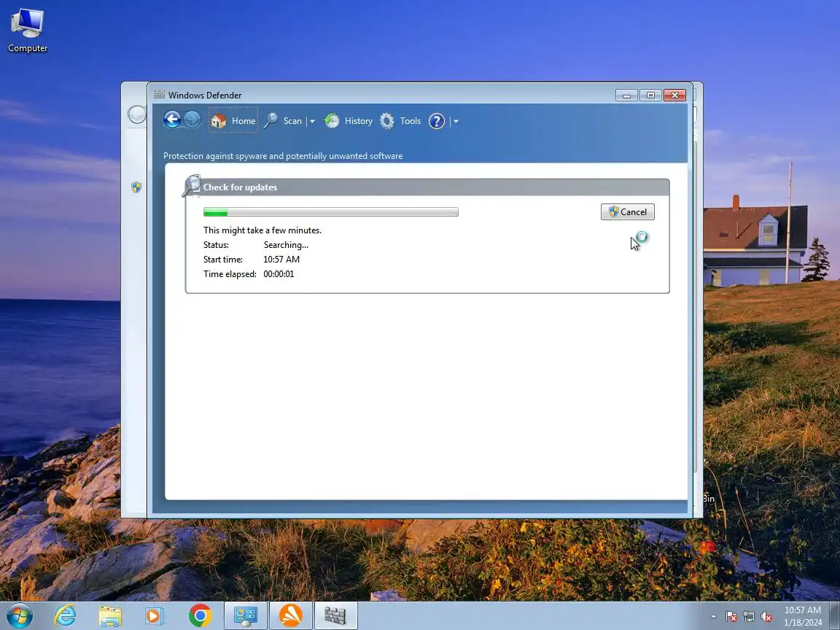Click the "Searching..." status text

[286, 245]
